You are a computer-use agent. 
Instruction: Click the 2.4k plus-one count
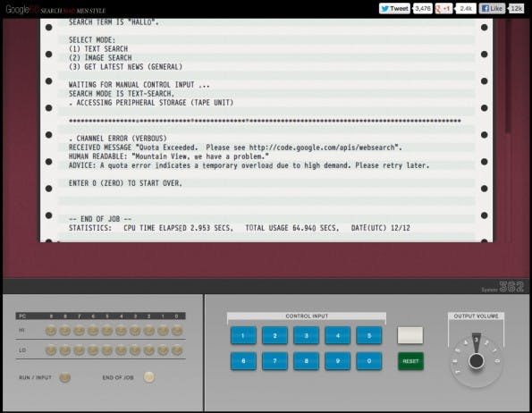466,8
